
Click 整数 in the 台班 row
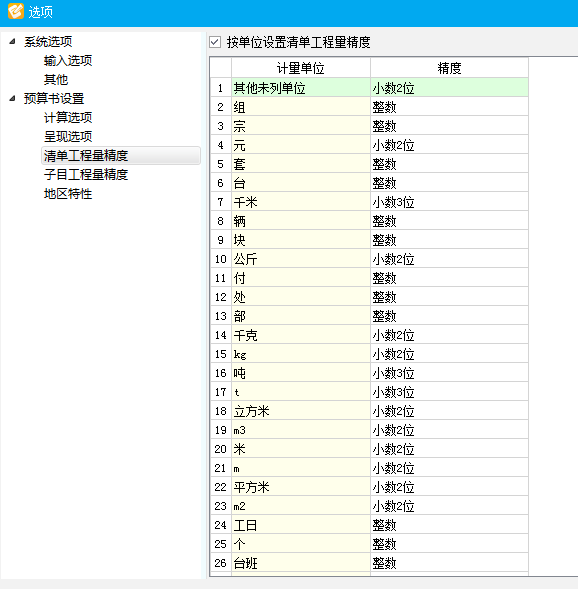(384, 563)
